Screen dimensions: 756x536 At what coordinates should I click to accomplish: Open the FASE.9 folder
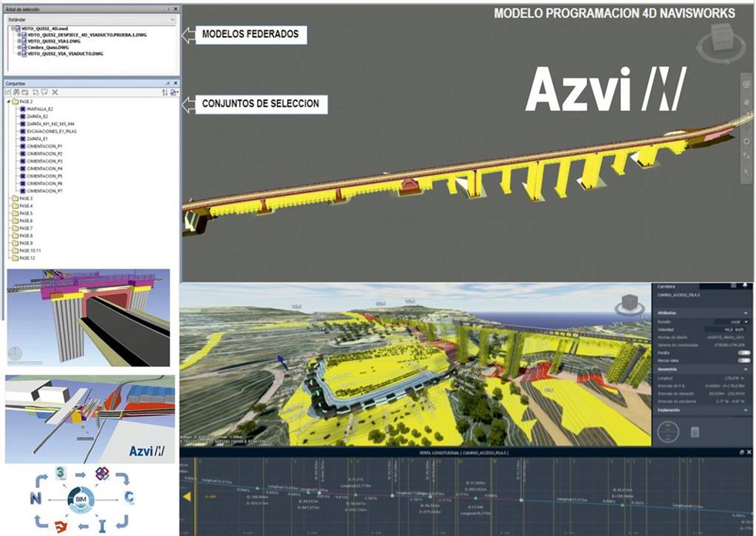click(22, 243)
